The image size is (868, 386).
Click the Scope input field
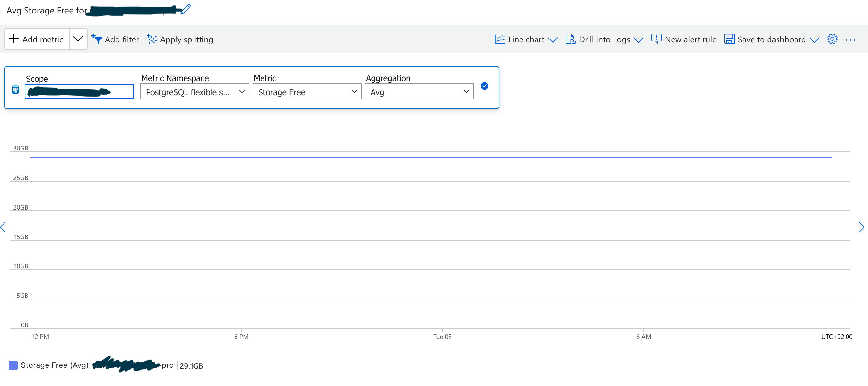(x=79, y=92)
